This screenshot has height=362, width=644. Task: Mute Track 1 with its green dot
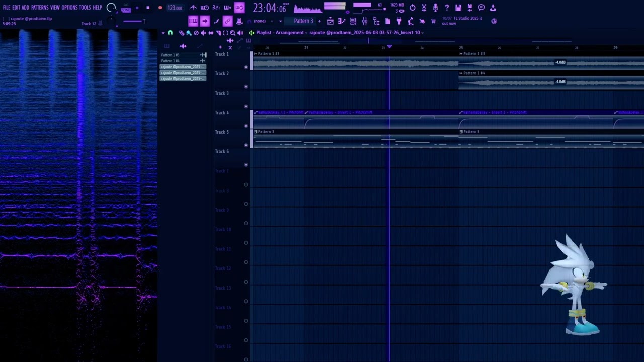pyautogui.click(x=246, y=67)
